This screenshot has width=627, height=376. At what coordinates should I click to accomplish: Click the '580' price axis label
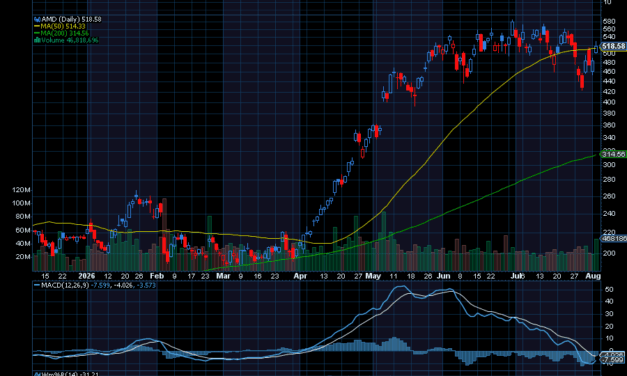coord(609,21)
